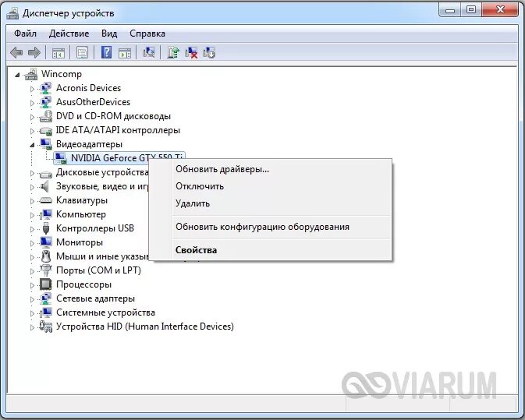Open the Вид menu
The image size is (525, 420).
click(x=109, y=34)
